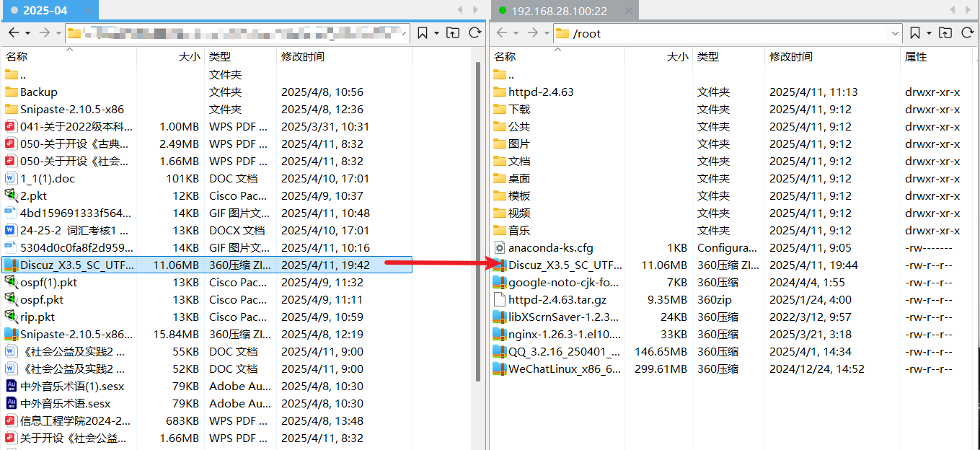Click the local pane vertical scrollbar

click(477, 220)
